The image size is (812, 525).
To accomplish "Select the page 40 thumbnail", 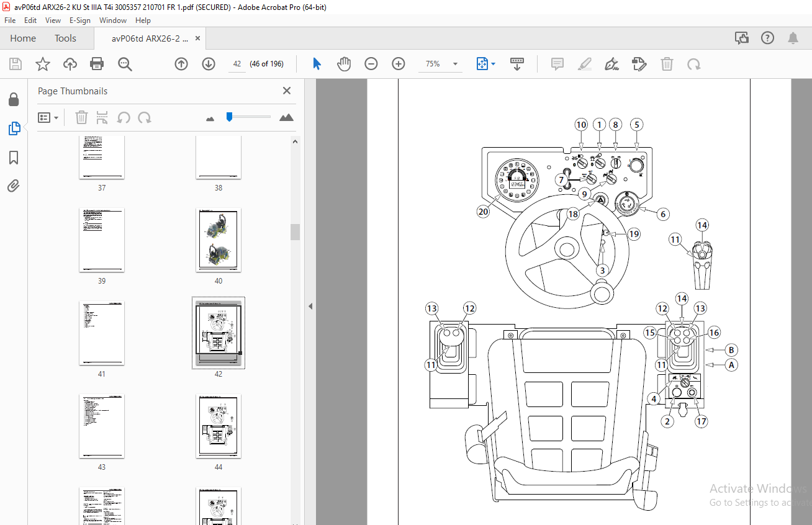I will 219,240.
